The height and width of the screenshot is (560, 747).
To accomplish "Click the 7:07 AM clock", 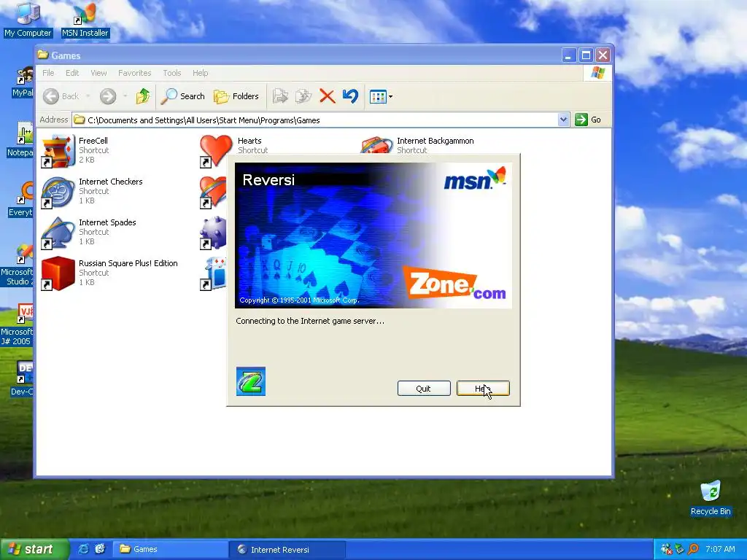I will coord(720,549).
